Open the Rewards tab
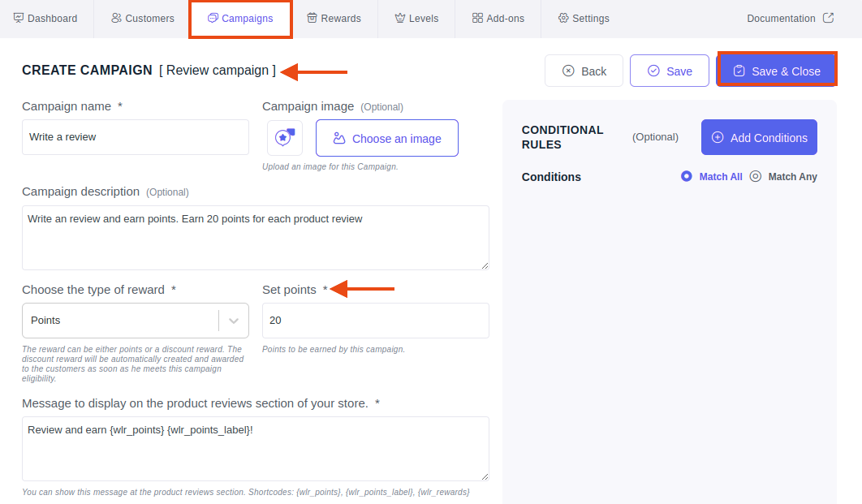 [x=334, y=18]
